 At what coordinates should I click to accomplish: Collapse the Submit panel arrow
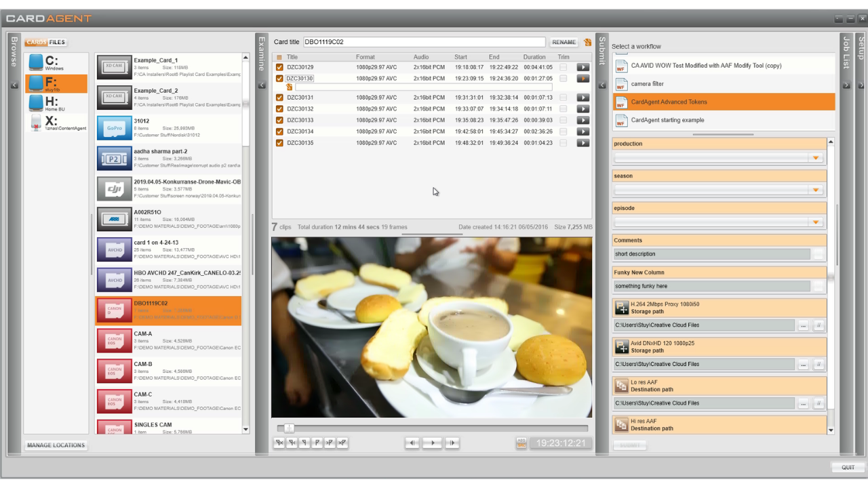[601, 85]
